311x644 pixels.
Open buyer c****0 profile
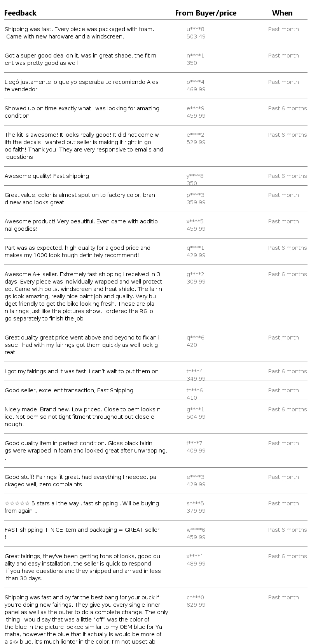tap(195, 597)
